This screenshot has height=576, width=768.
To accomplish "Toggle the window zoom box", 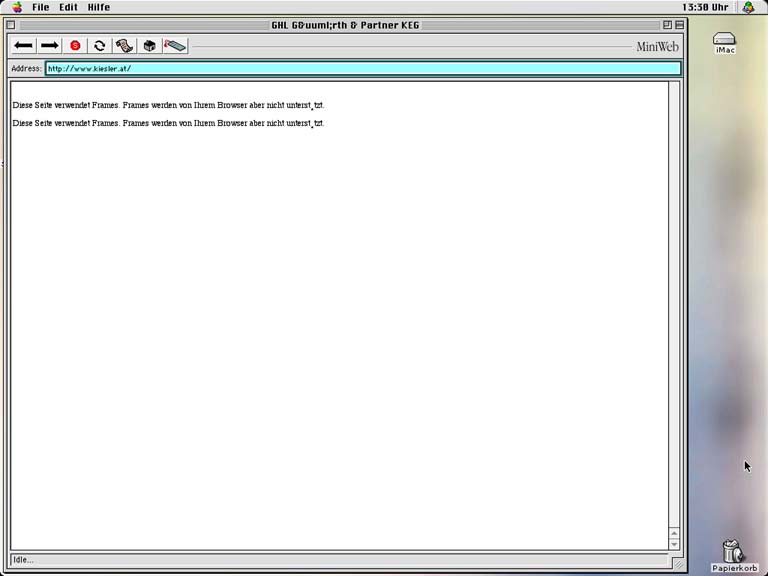I will click(x=667, y=25).
